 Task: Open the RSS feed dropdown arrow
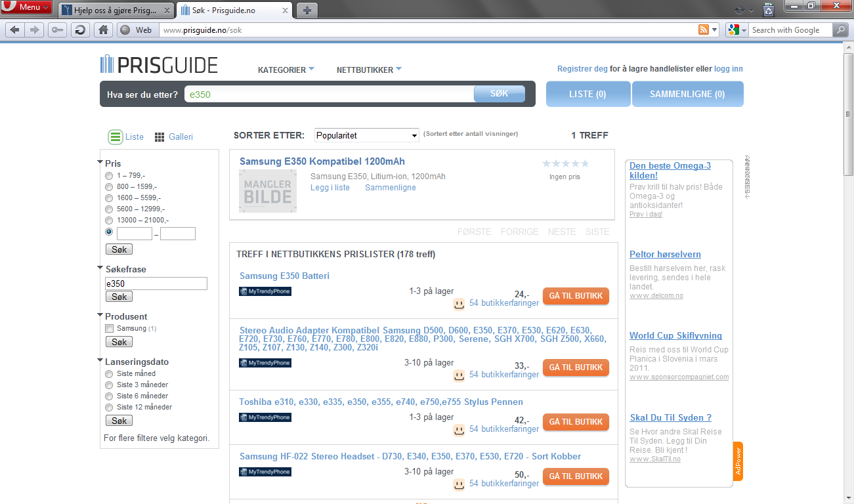click(x=714, y=30)
